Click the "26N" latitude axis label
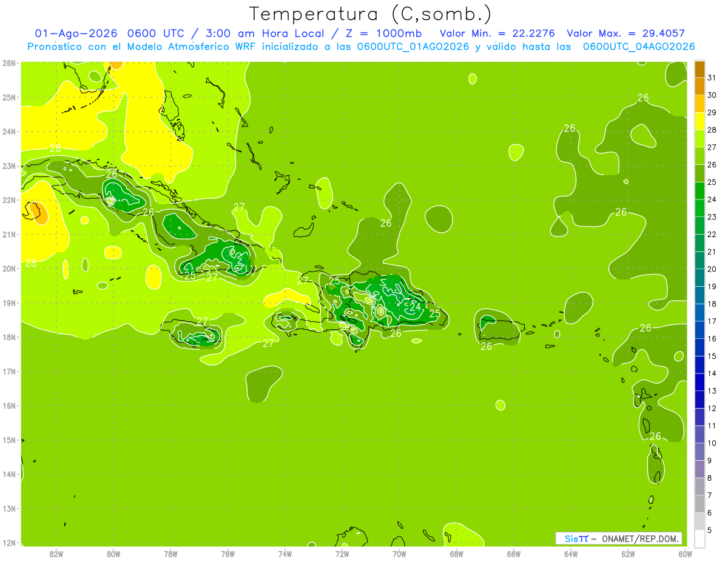This screenshot has width=728, height=562. [x=9, y=63]
